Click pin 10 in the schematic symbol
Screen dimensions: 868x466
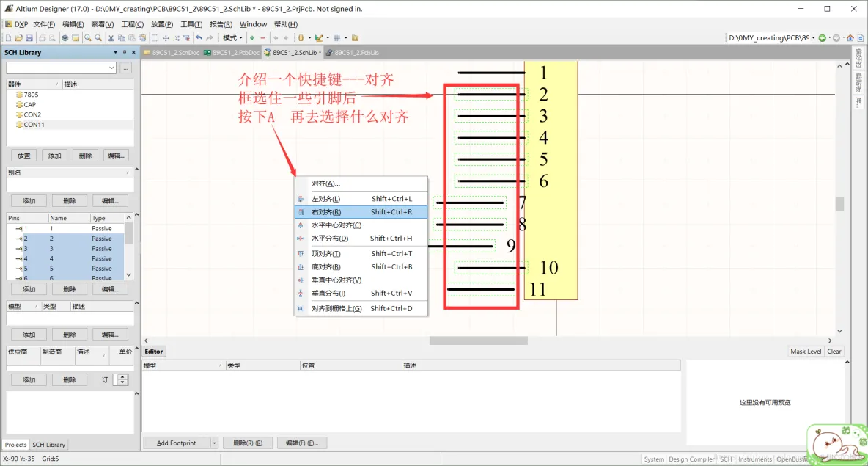pos(491,268)
